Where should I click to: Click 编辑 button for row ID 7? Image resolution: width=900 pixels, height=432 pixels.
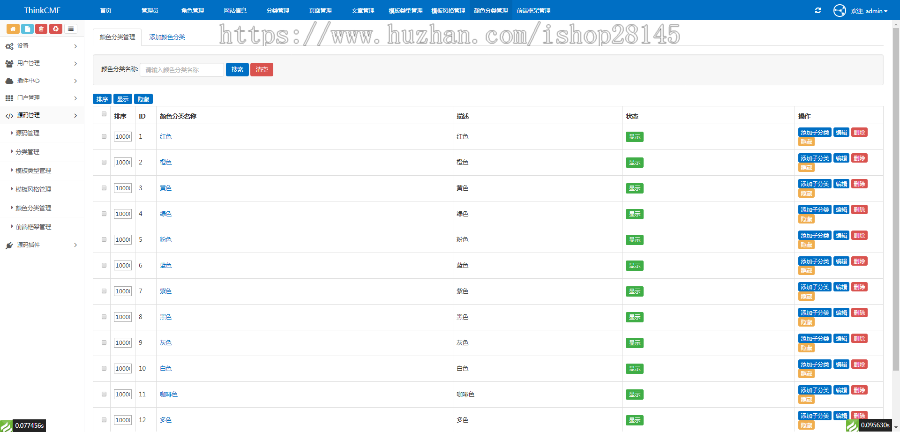coord(841,286)
